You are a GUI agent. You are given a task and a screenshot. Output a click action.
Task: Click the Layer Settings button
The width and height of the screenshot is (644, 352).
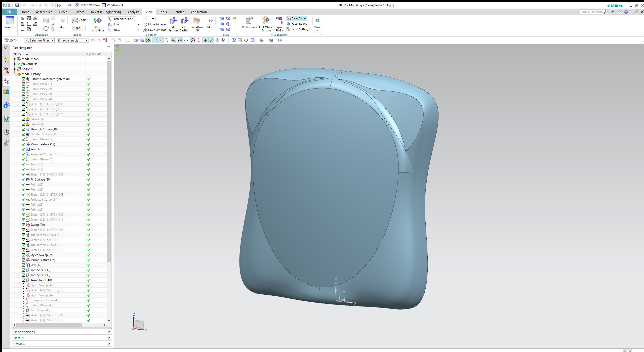point(155,30)
